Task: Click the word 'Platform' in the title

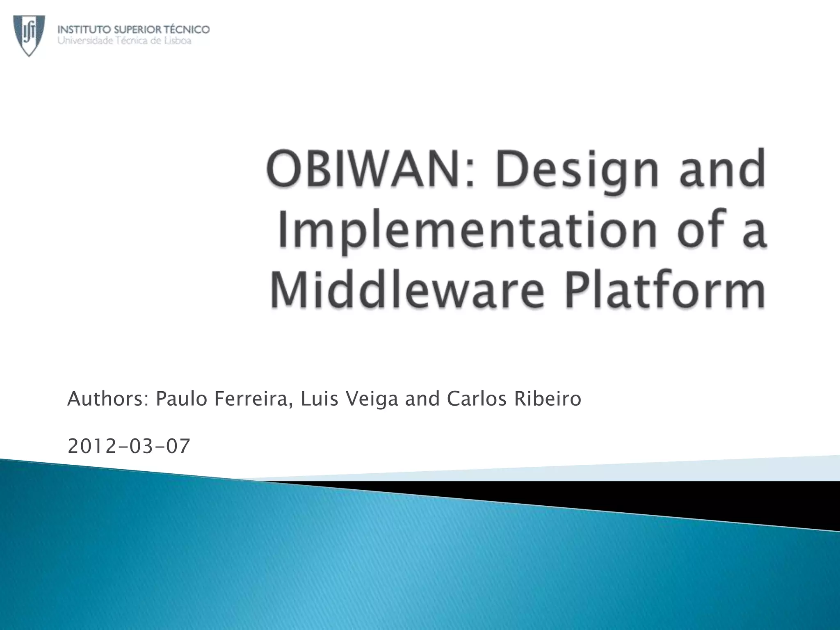Action: 666,290
